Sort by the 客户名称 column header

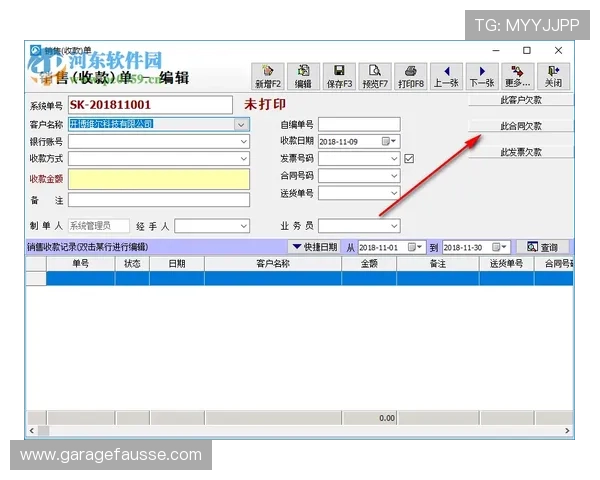[273, 264]
